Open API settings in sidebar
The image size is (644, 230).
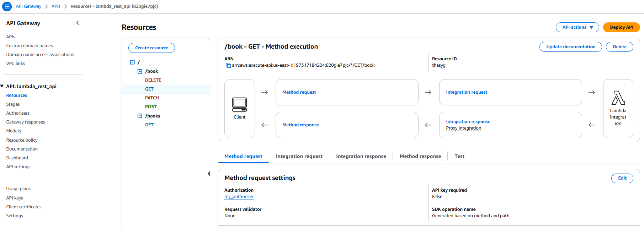coord(18,167)
